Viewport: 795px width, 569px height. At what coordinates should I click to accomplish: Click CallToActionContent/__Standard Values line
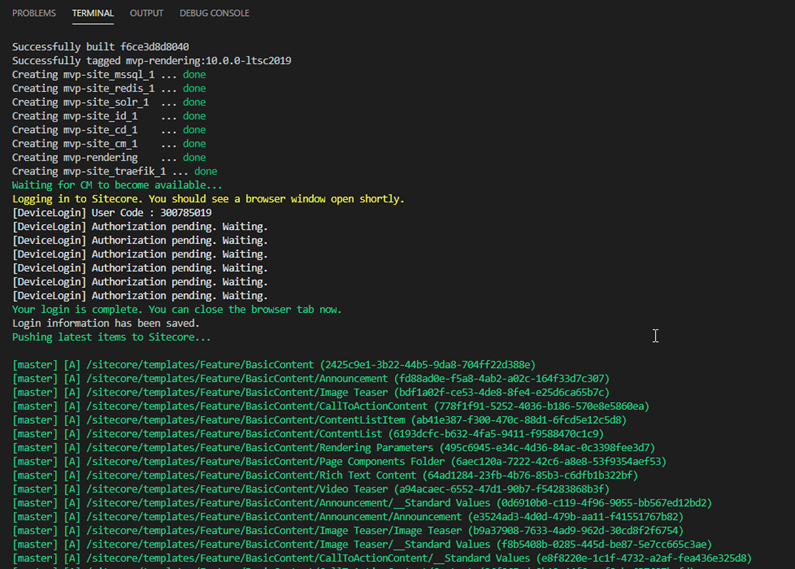coord(382,558)
